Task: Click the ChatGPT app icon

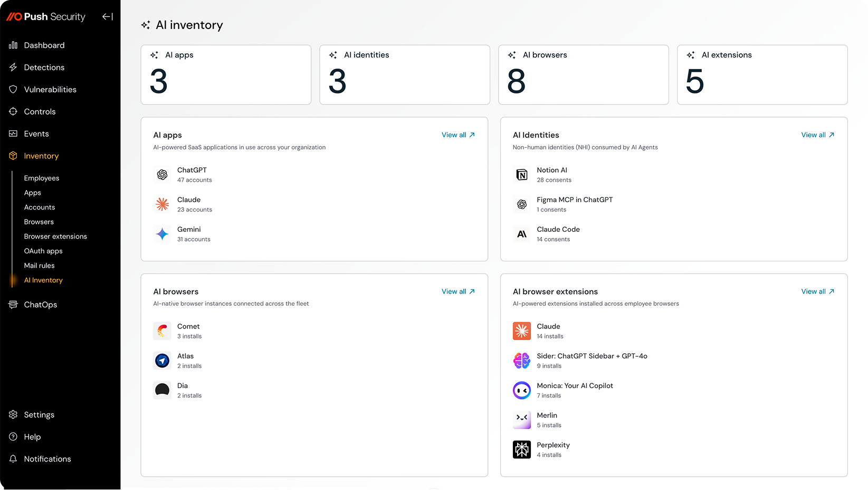Action: click(x=162, y=175)
